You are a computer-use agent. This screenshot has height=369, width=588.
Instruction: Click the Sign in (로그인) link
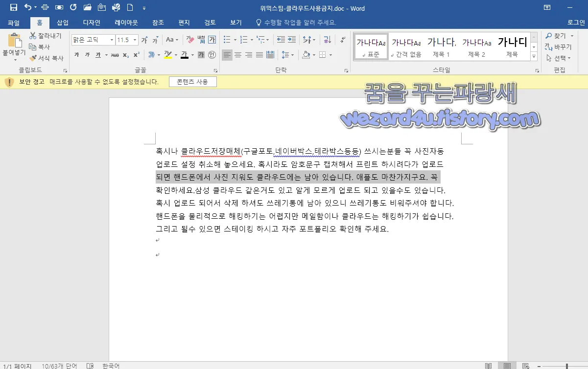[x=576, y=23]
